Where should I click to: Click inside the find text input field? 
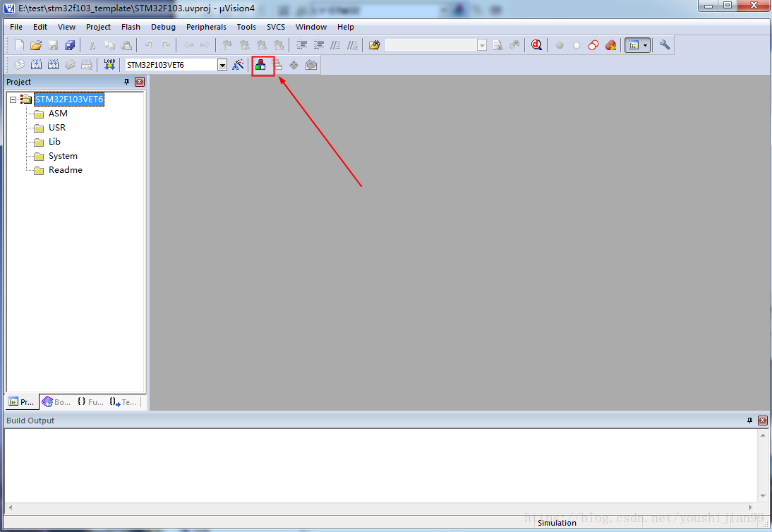click(431, 45)
